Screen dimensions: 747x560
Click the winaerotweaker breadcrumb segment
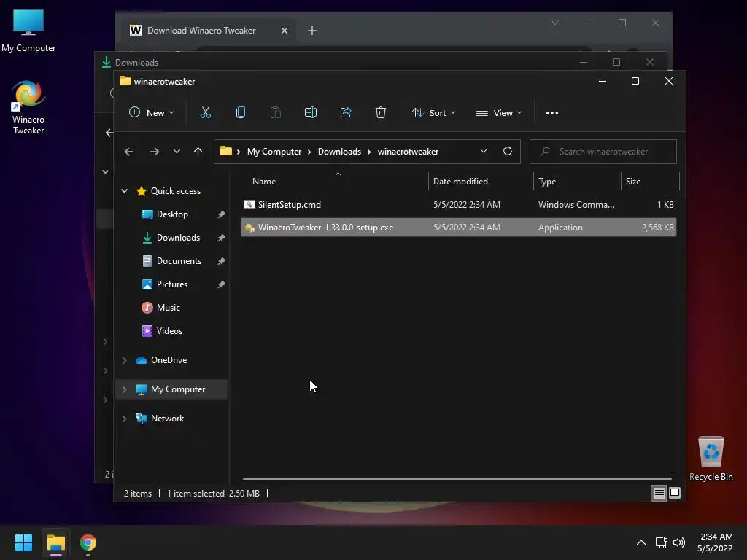pos(409,152)
